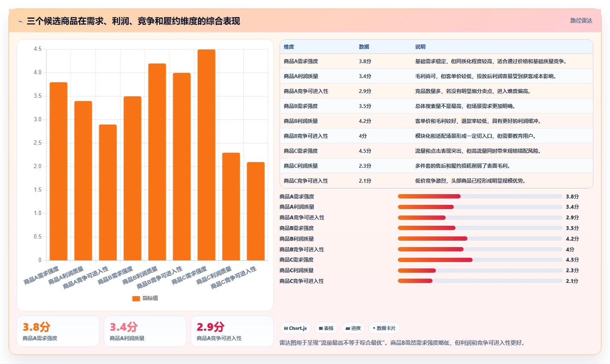The height and width of the screenshot is (364, 610).
Task: Click the 4.5 y-axis label
Action: click(x=38, y=49)
